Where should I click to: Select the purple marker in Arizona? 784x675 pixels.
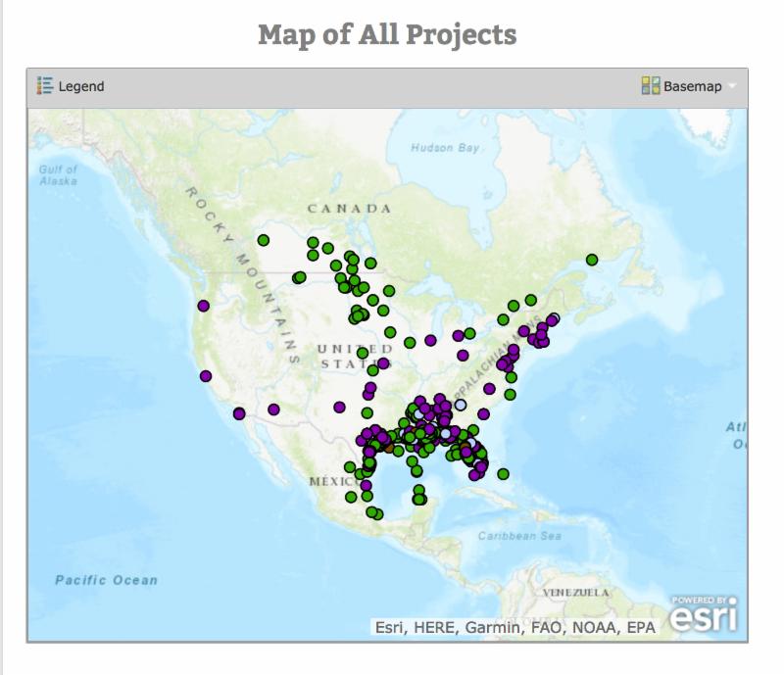coord(273,410)
